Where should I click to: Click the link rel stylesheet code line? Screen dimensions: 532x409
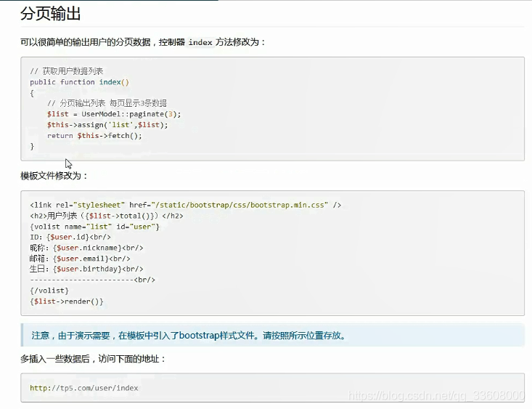pyautogui.click(x=186, y=205)
